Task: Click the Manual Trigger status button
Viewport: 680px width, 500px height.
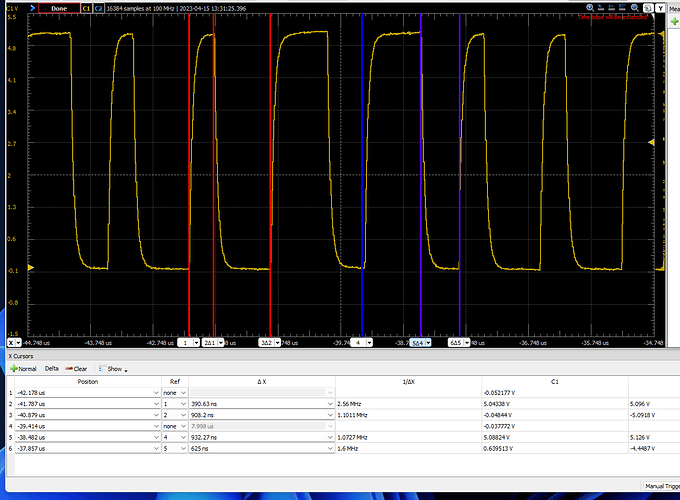Action: click(661, 486)
